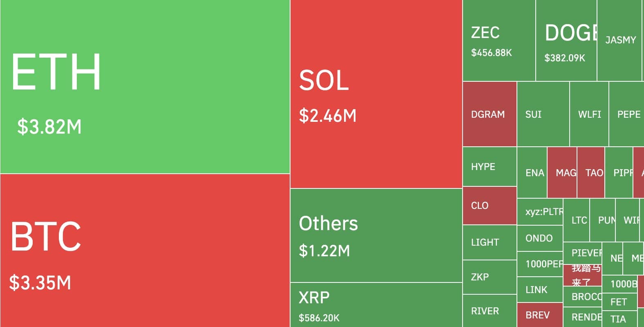644x327 pixels.
Task: Select the XRP $586.20K tile
Action: pos(376,305)
